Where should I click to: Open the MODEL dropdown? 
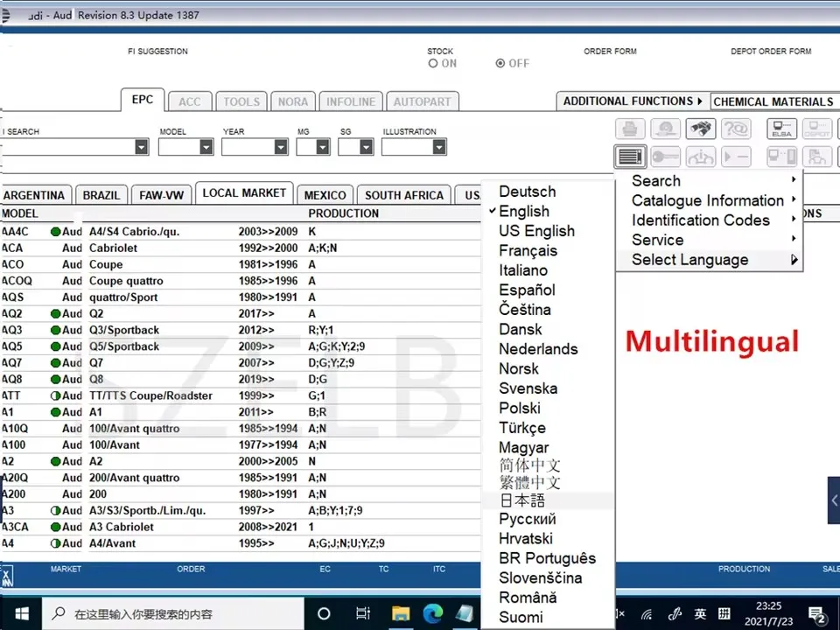coord(206,146)
